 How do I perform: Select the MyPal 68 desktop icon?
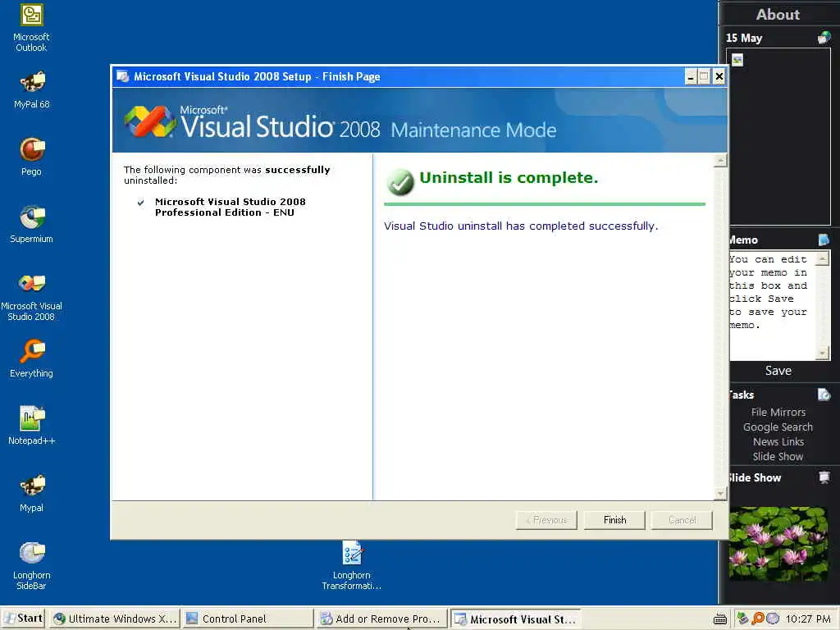tap(32, 89)
